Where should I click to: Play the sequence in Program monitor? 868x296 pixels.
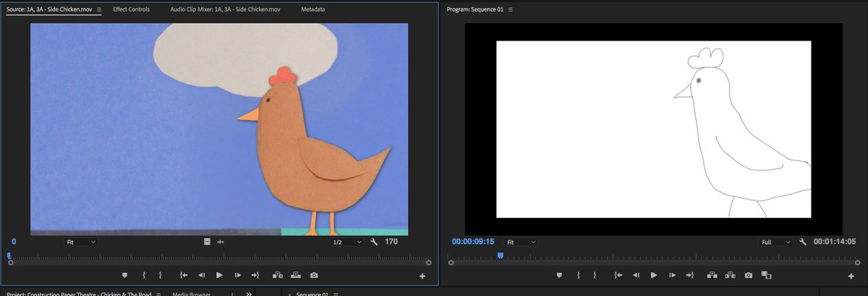pyautogui.click(x=654, y=275)
